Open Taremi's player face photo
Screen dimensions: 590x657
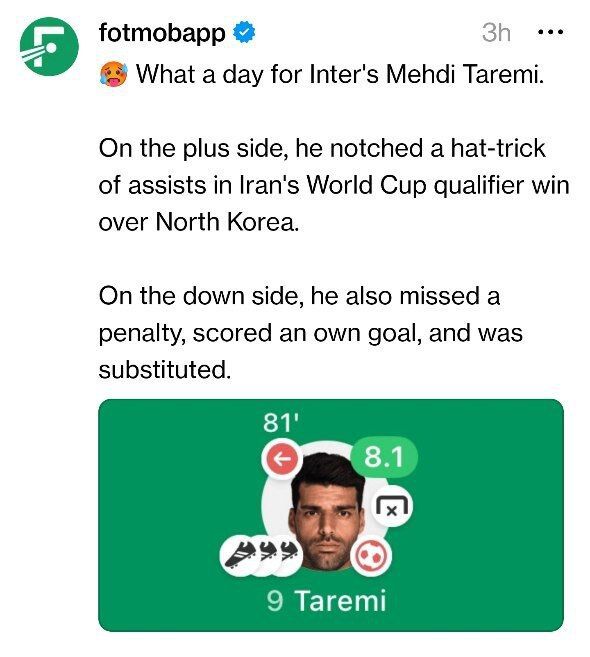[326, 511]
